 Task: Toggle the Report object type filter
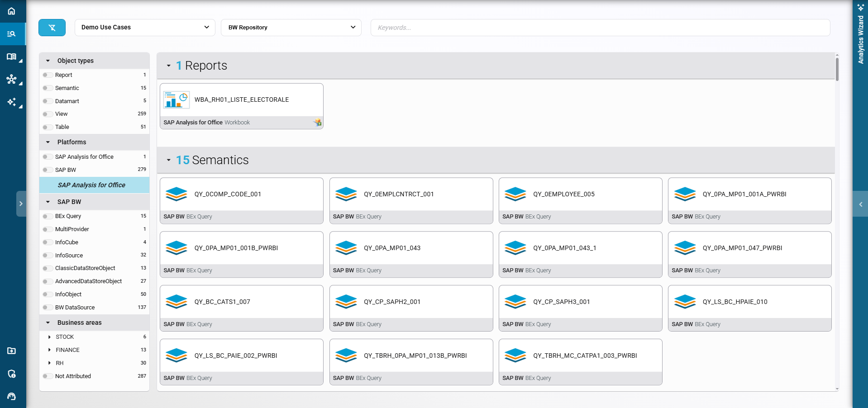(x=47, y=75)
